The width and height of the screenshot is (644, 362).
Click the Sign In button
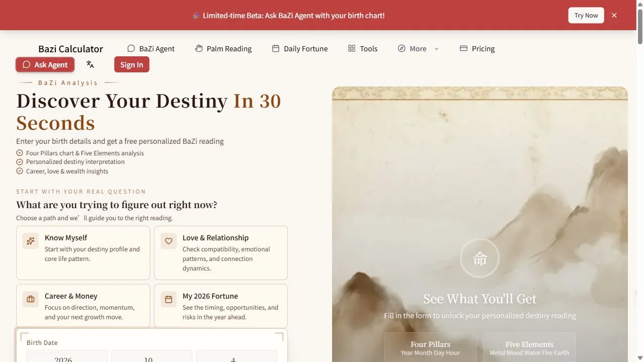click(132, 64)
